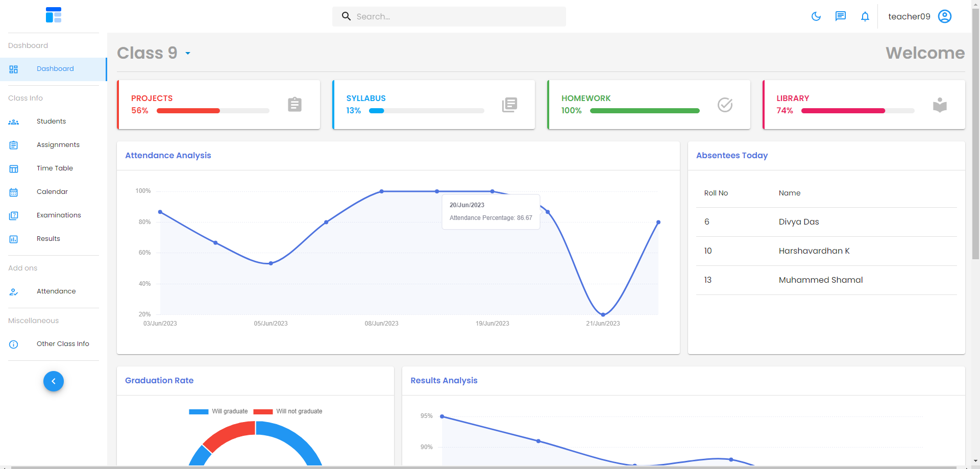Click the 21/Jun/2023 lowest attendance point

tap(603, 315)
